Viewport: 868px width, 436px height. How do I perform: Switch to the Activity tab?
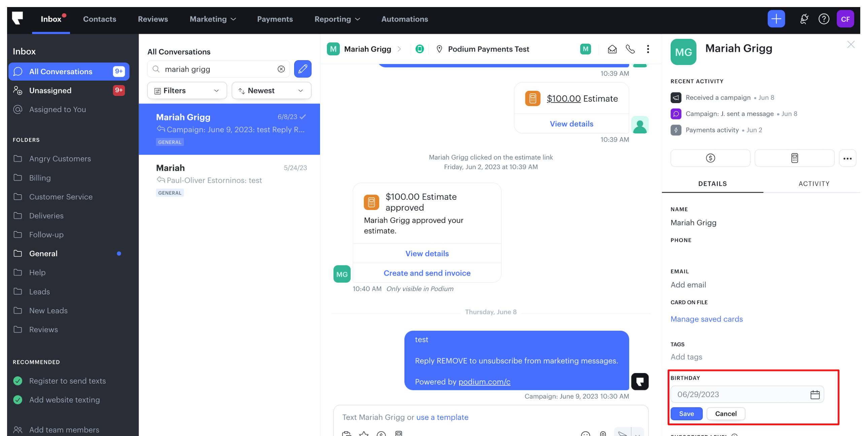pyautogui.click(x=813, y=183)
